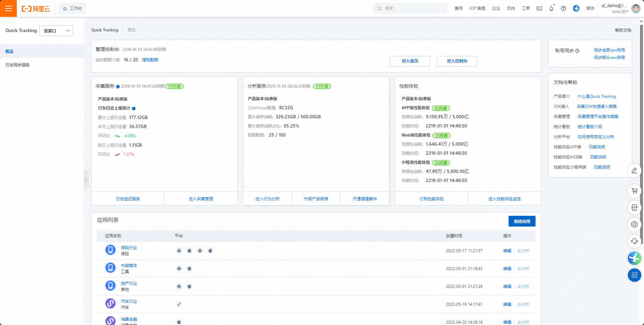Click the 进入控制台 button
The height and width of the screenshot is (325, 644).
click(x=457, y=61)
